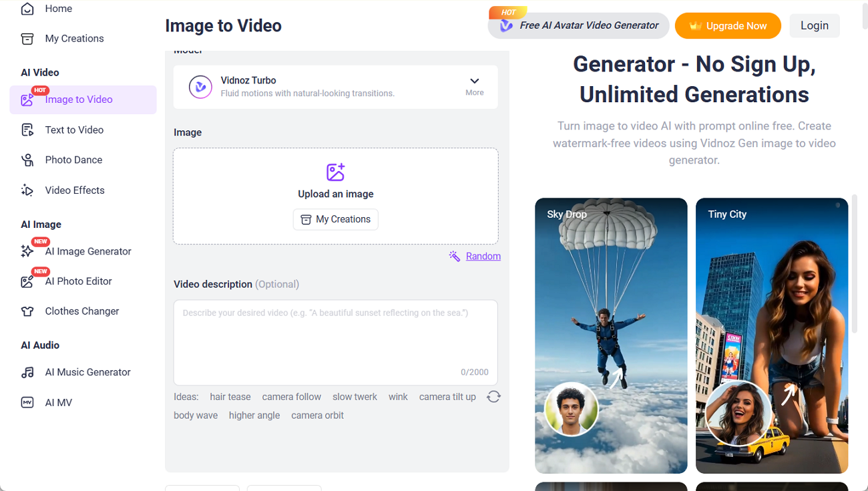Screen dimensions: 868x491
Task: Click the AI Photo Editor icon
Action: 27,281
